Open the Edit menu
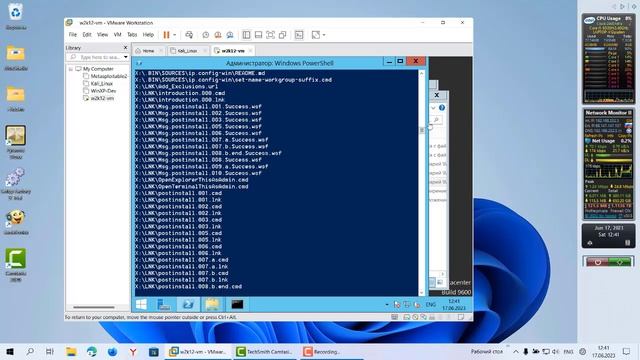The image size is (640, 360). point(87,35)
